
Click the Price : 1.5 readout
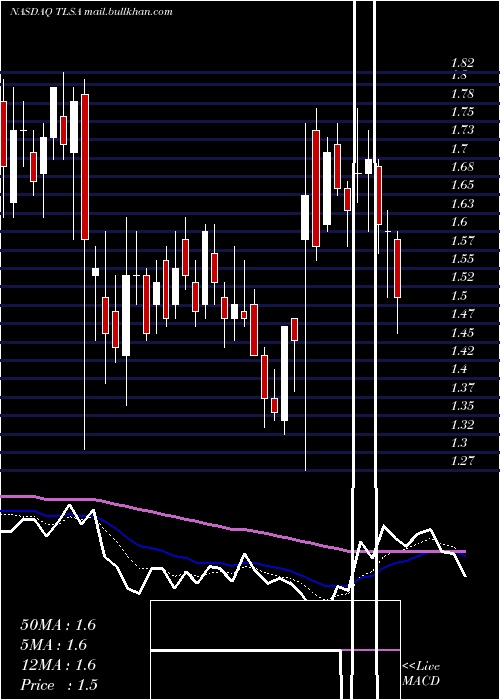[59, 685]
